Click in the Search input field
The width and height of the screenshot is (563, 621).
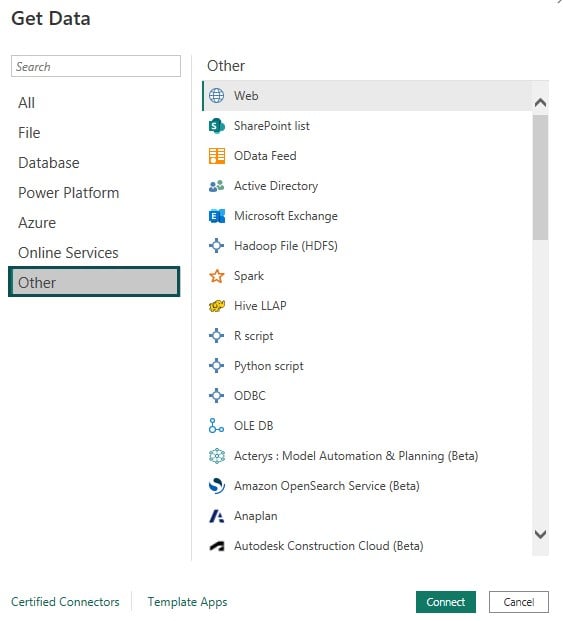pyautogui.click(x=96, y=66)
